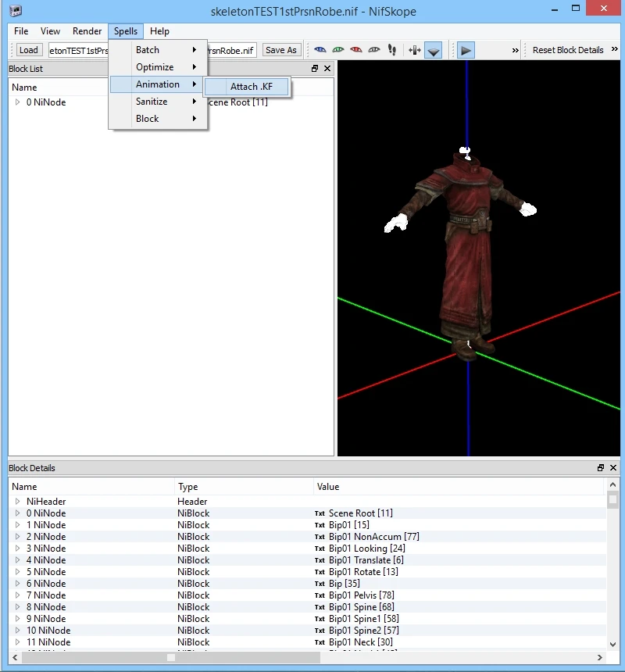Image resolution: width=625 pixels, height=672 pixels.
Task: Expand 0 NiNode in Block List
Action: (17, 102)
